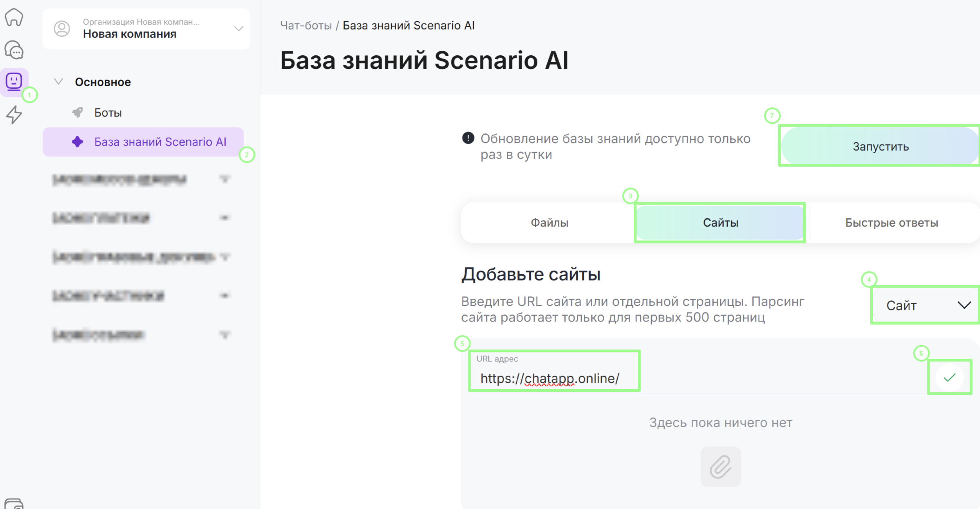
Task: Switch to the Файлы tab
Action: click(549, 222)
